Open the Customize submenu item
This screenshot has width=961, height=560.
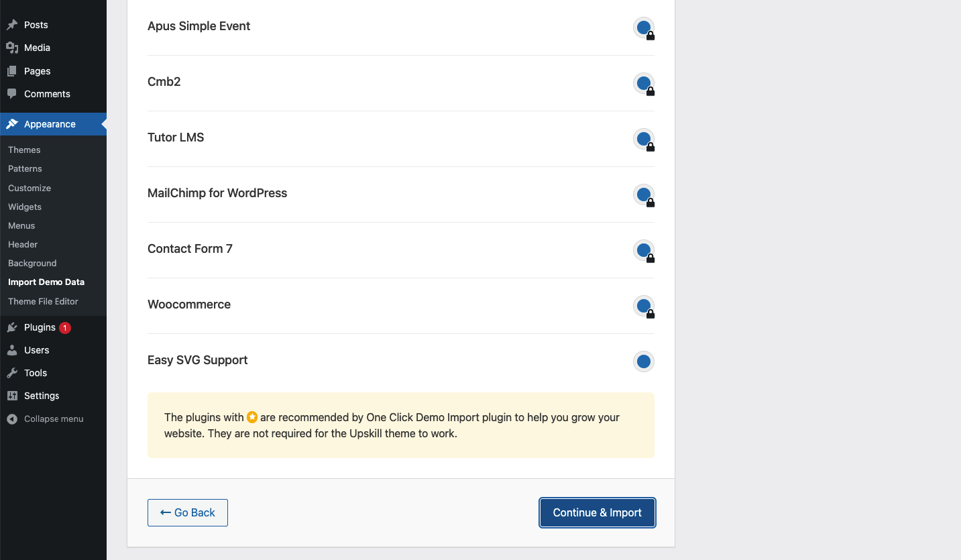pyautogui.click(x=30, y=188)
